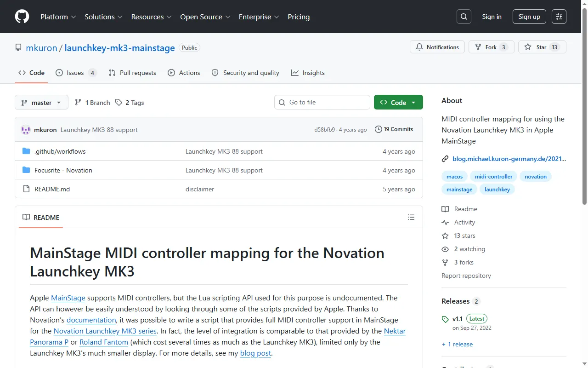Open the master branch dropdown
The image size is (588, 368).
coord(41,103)
